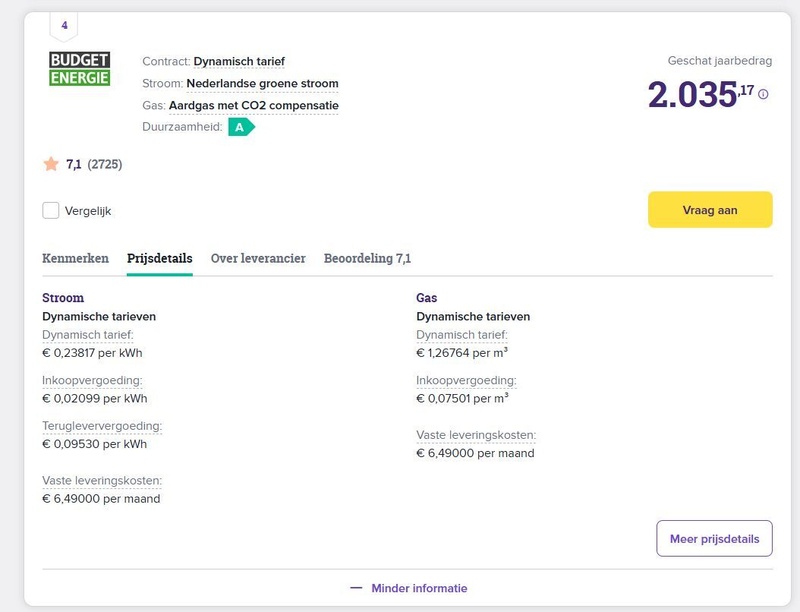Click the € 1,26764 per m³ value
Screen dimensions: 800x612
click(x=462, y=353)
